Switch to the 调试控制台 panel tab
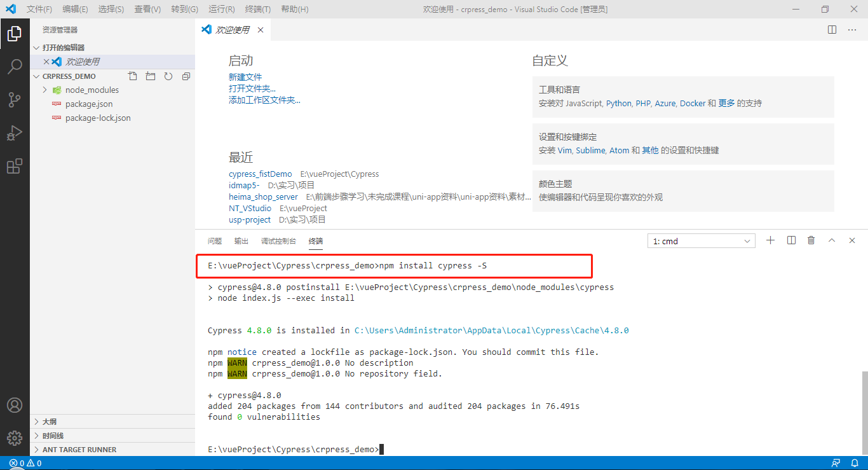868x470 pixels. coord(278,241)
